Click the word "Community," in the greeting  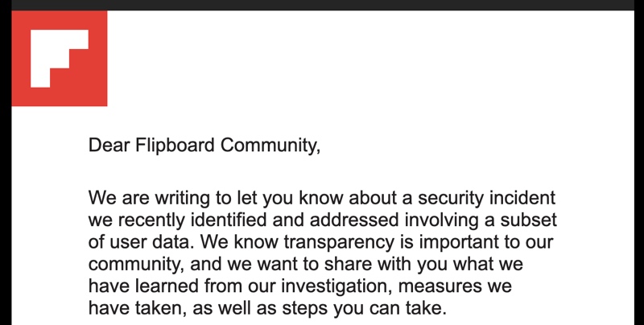coord(270,146)
